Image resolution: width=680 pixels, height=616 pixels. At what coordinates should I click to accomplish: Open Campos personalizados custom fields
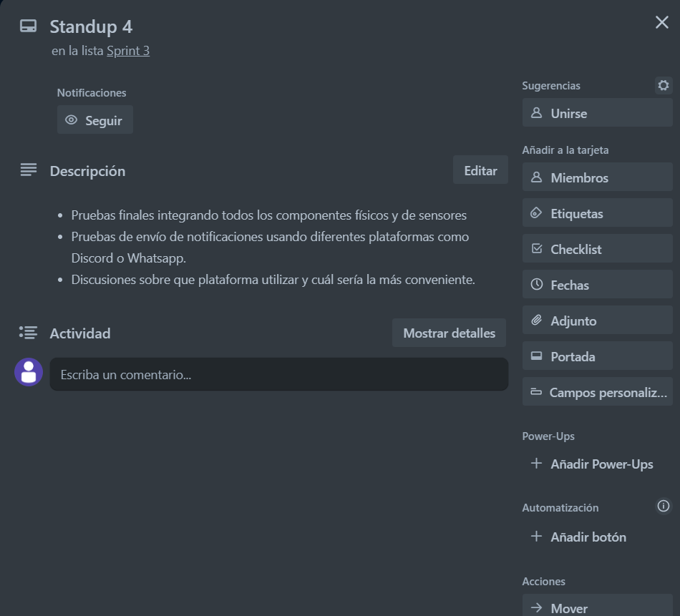tap(597, 392)
